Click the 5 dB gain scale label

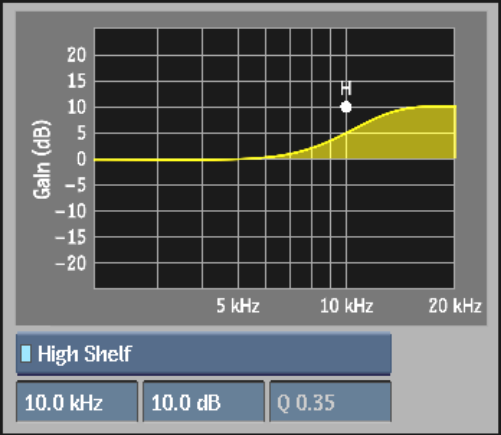[81, 133]
